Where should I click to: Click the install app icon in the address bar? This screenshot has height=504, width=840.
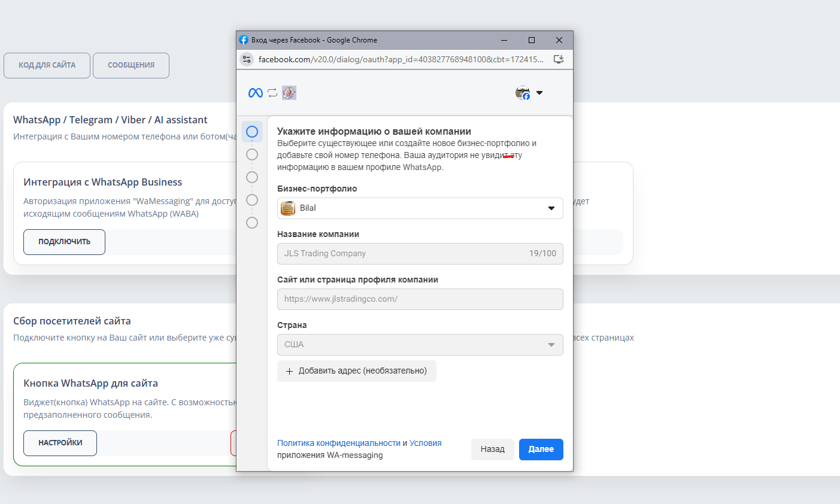[x=559, y=59]
